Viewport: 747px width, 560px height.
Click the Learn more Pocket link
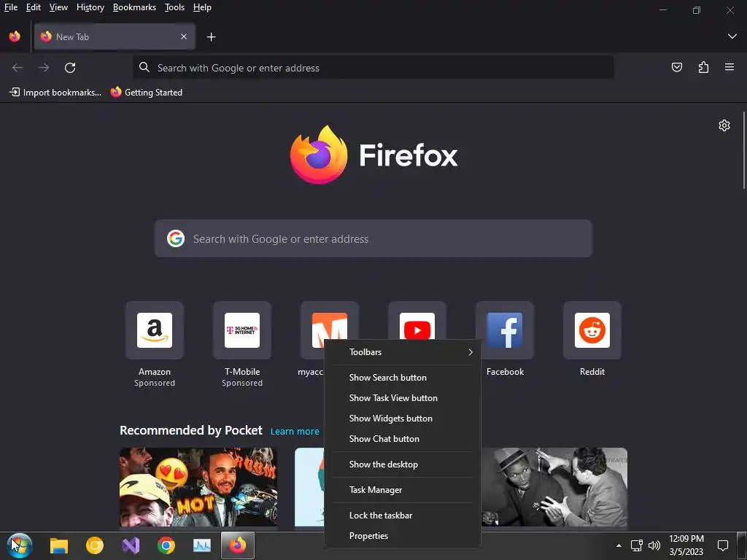295,432
